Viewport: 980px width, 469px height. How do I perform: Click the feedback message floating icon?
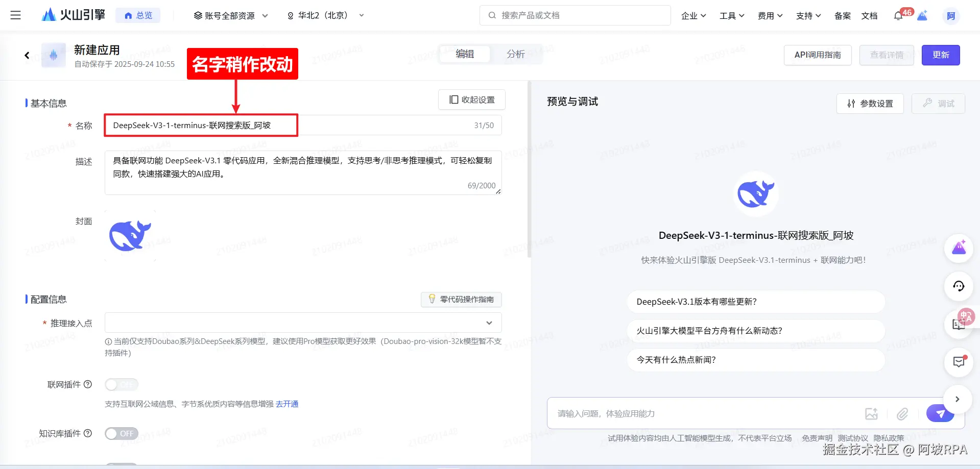959,362
